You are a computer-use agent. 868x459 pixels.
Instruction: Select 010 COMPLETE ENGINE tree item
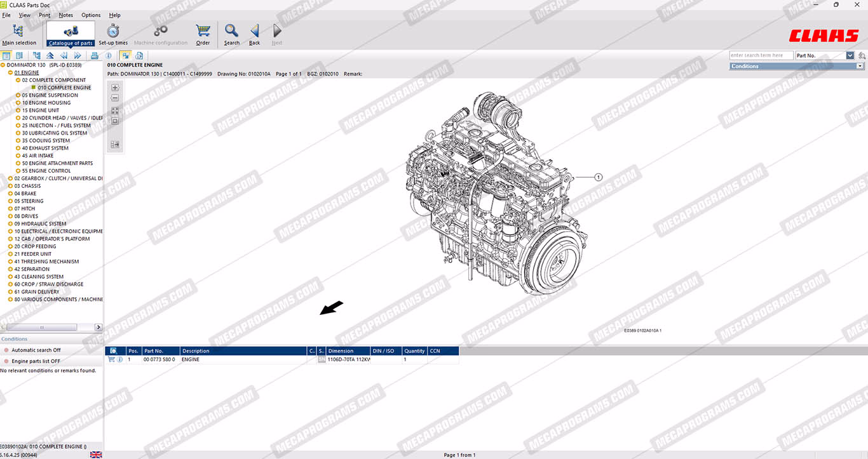[x=64, y=88]
